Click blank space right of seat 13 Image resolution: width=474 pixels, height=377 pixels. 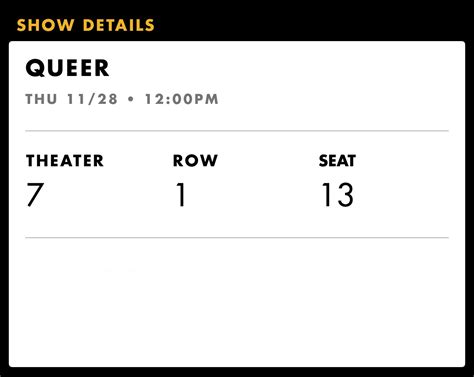point(407,195)
